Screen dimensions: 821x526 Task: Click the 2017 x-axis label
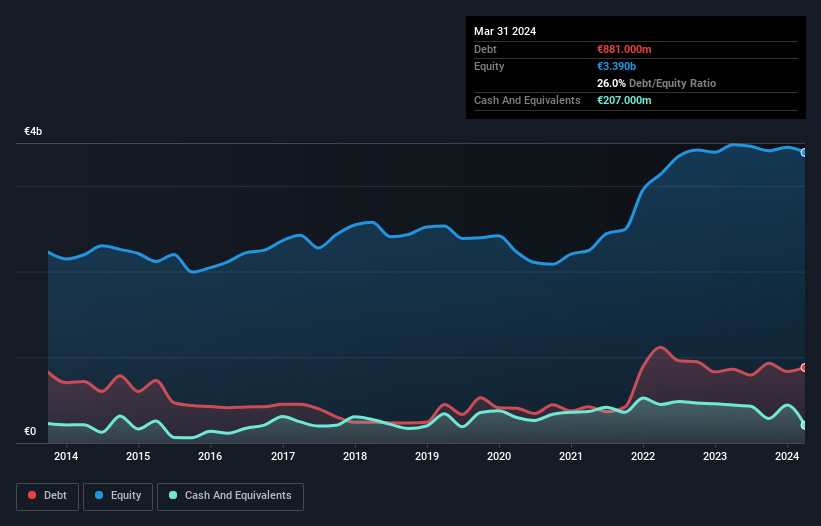click(283, 456)
